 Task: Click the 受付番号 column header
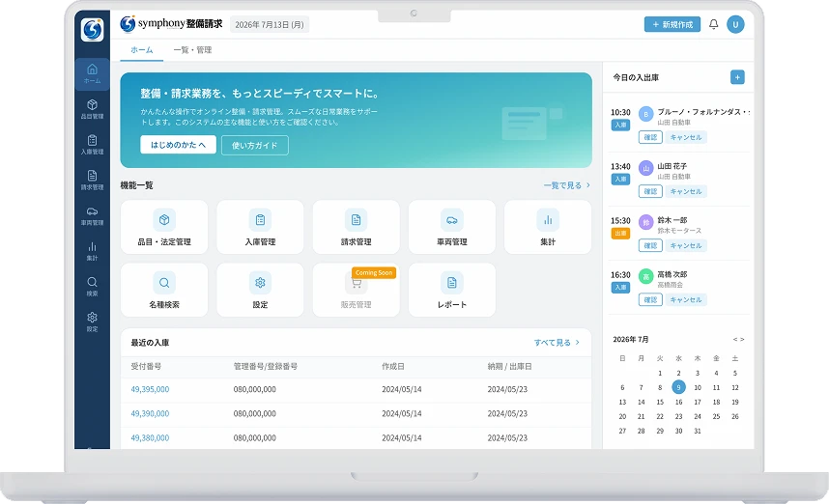[x=147, y=366]
